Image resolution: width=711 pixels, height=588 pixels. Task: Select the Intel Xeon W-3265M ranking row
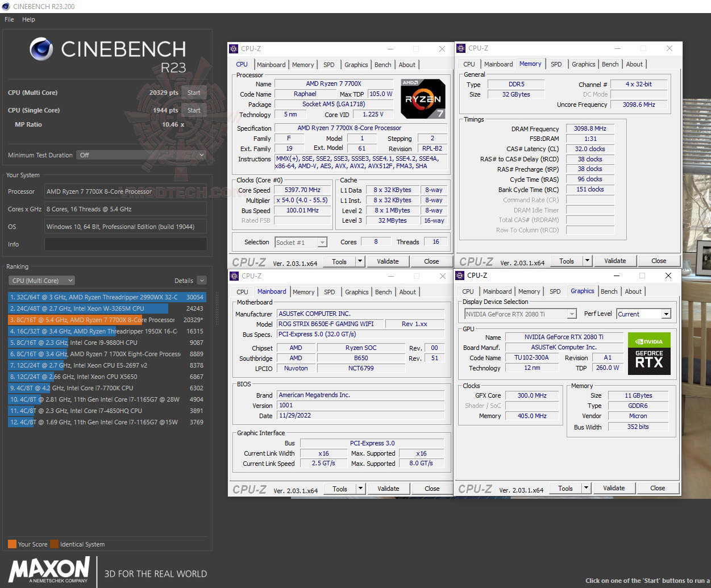coord(107,308)
